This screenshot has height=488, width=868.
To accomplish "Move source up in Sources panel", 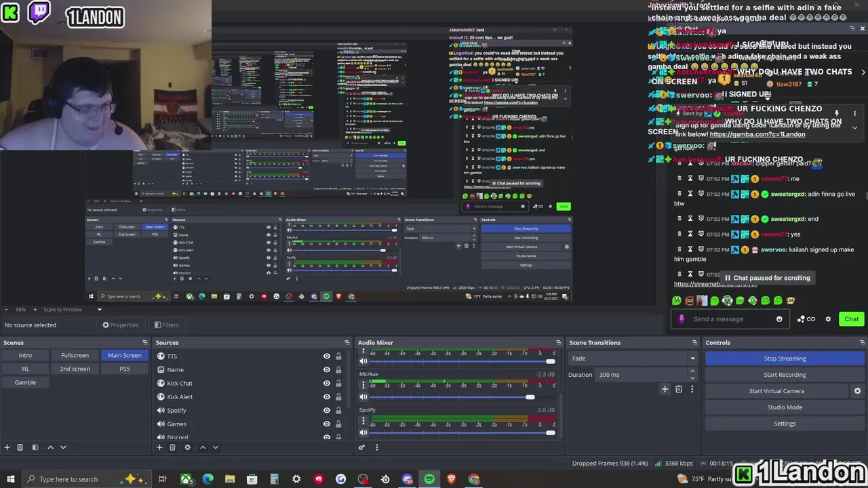I will point(202,447).
